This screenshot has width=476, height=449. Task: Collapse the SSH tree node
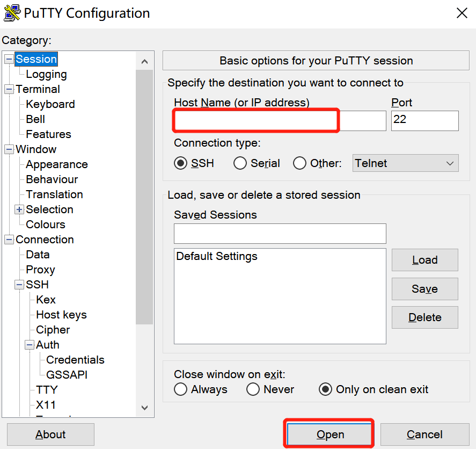pos(19,285)
